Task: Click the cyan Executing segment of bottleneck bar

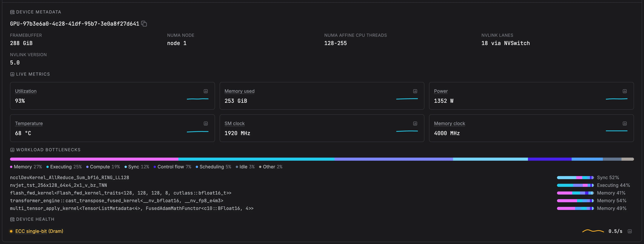Action: (x=256, y=159)
